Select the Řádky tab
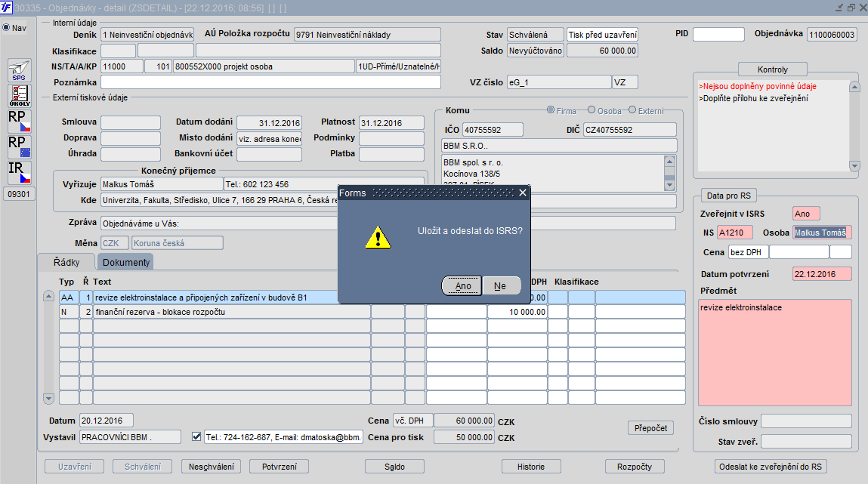Image resolution: width=868 pixels, height=484 pixels. point(66,262)
